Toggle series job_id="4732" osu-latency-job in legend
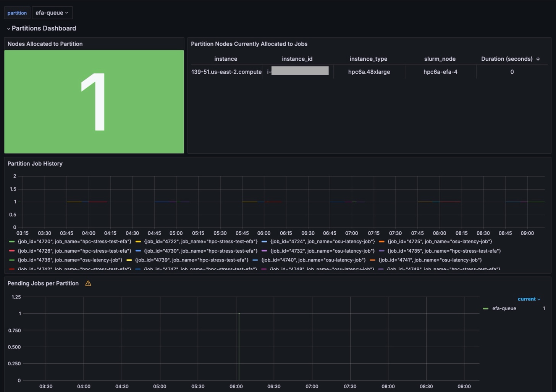 [323, 251]
